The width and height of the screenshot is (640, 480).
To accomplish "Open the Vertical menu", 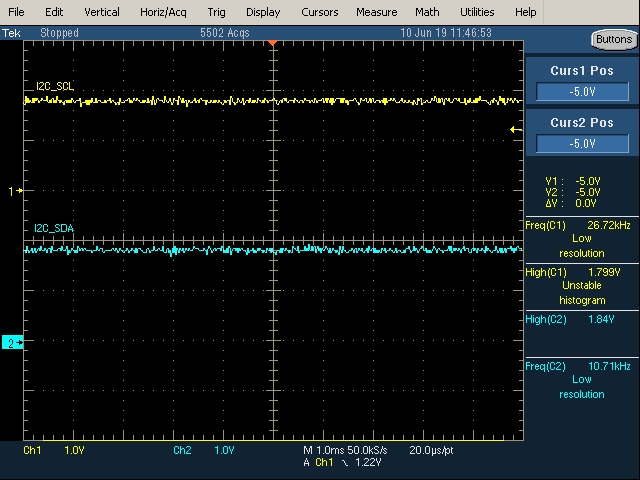I will click(102, 12).
